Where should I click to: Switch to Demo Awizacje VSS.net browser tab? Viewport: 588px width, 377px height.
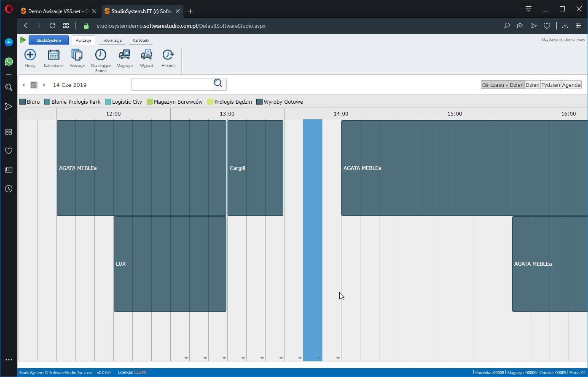click(59, 11)
